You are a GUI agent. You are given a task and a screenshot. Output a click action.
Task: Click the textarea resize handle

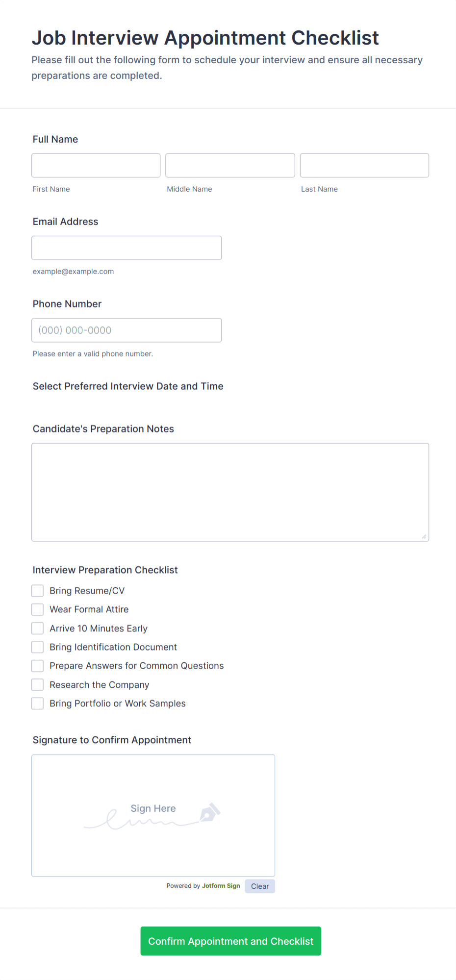click(x=423, y=537)
